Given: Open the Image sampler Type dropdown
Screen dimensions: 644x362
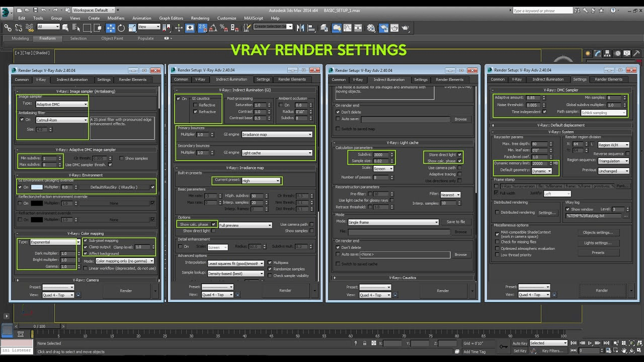Looking at the screenshot, I should 61,104.
